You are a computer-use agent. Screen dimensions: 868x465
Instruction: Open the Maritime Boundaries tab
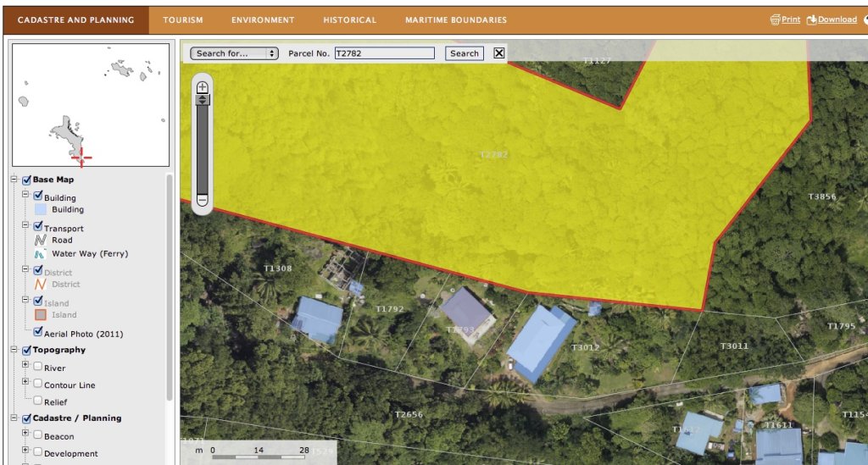(455, 19)
